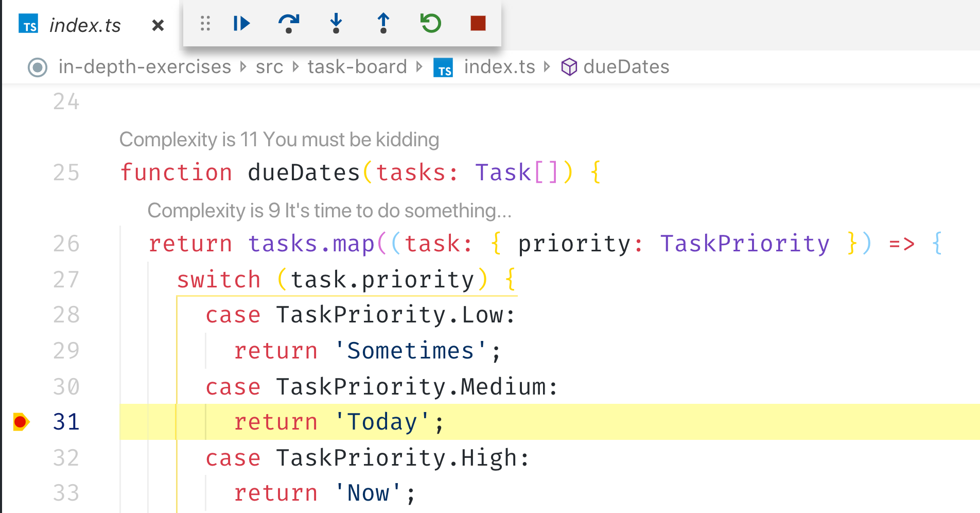Expand chevron after index.ts breadcrumb
This screenshot has width=980, height=513.
point(547,67)
